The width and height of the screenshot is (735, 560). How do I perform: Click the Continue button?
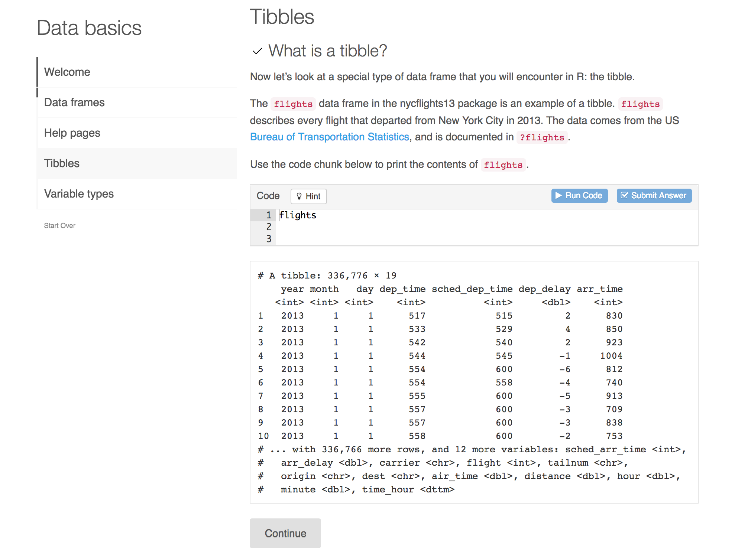click(x=285, y=533)
